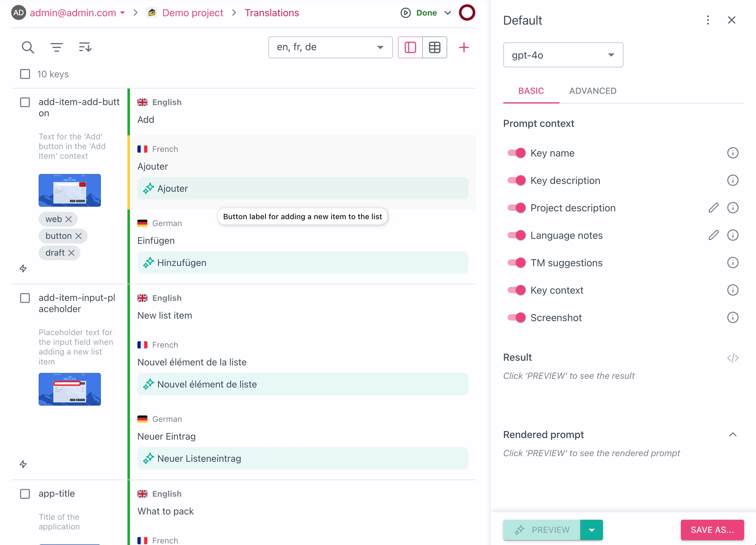Open Translations breadcrumb link
This screenshot has height=545, width=756.
(x=272, y=13)
